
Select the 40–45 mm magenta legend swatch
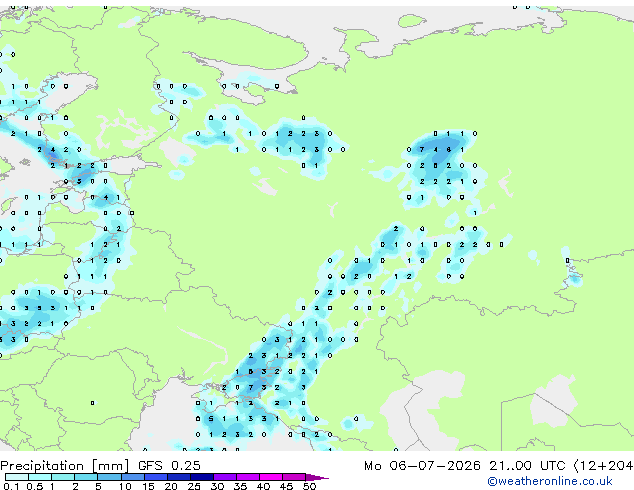click(x=271, y=477)
